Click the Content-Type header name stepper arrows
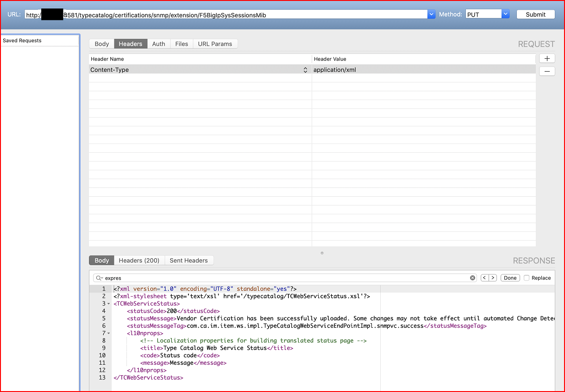This screenshot has width=565, height=392. click(x=305, y=70)
